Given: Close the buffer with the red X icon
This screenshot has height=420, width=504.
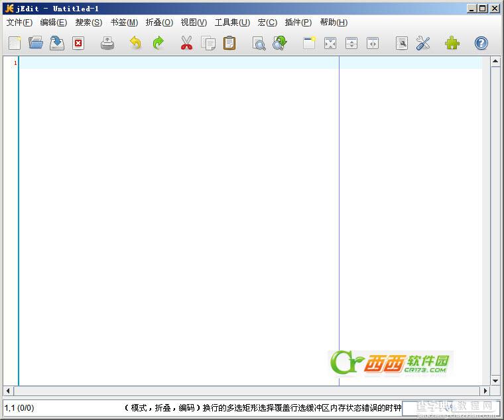Looking at the screenshot, I should click(x=78, y=43).
